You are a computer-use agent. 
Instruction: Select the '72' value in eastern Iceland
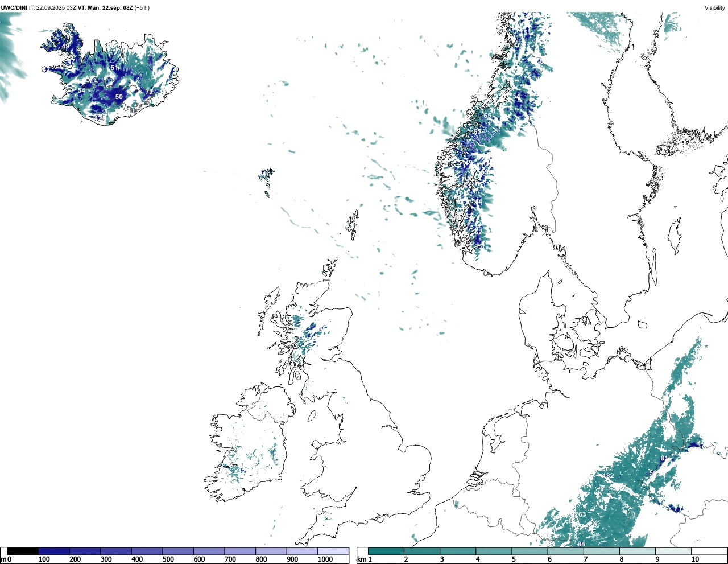(149, 92)
